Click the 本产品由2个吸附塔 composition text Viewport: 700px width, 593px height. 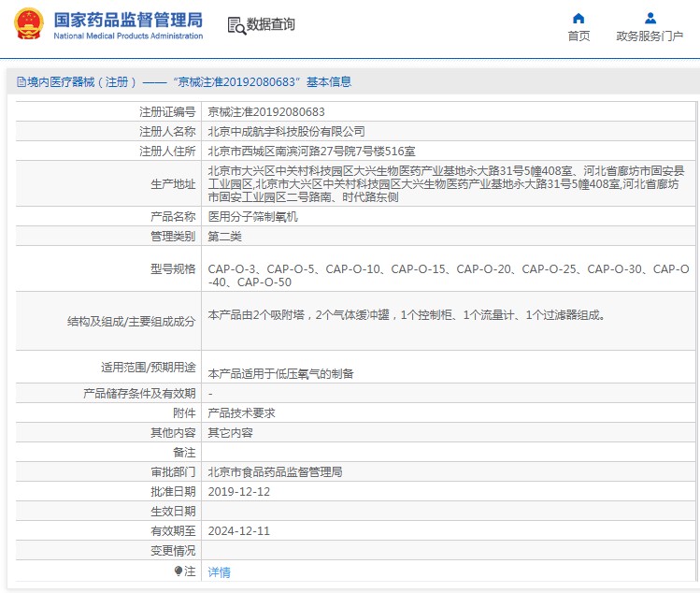tap(407, 315)
